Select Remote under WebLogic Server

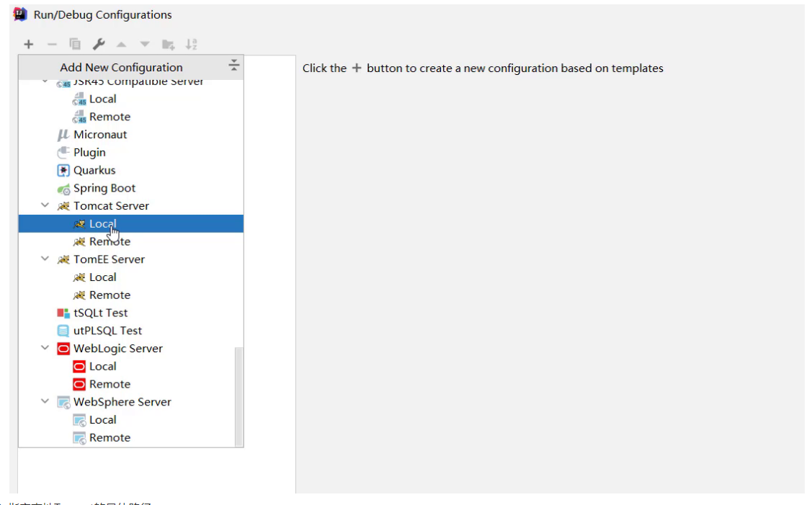(131, 384)
